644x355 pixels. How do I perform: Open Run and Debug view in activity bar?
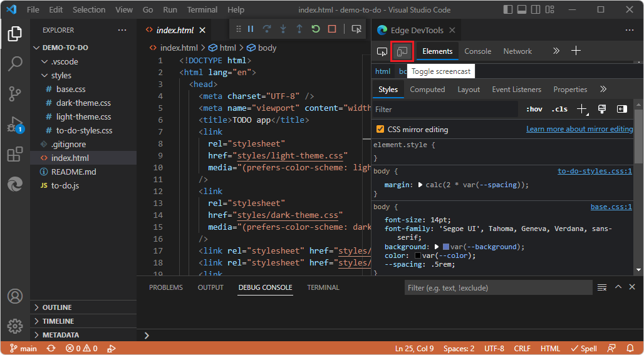[x=15, y=125]
